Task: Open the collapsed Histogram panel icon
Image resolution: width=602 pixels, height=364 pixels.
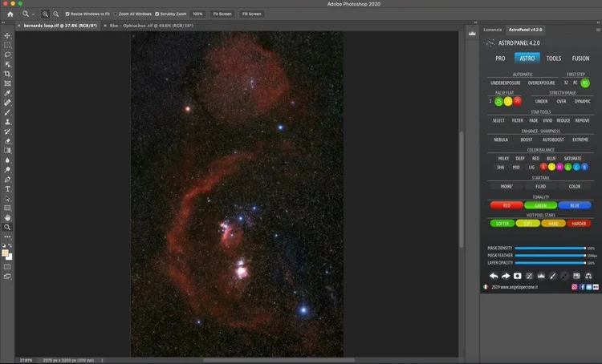Action: coord(472,34)
